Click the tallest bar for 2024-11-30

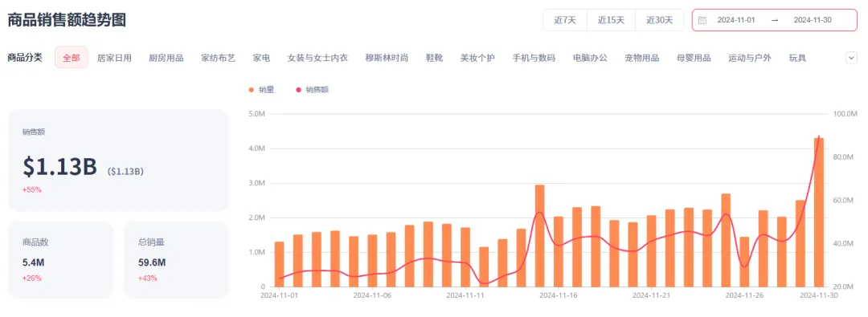coord(819,213)
